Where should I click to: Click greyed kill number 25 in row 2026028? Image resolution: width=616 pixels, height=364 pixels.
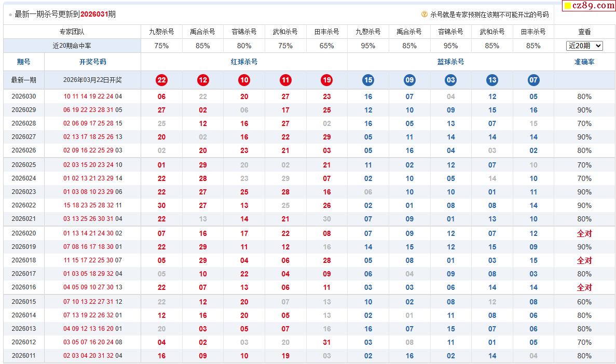pos(161,123)
